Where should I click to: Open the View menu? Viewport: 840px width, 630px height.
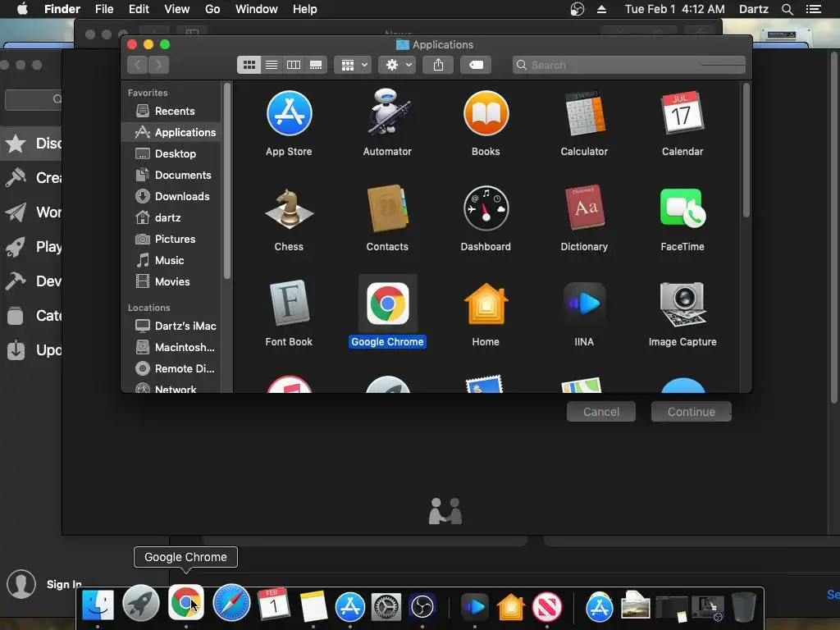(177, 9)
